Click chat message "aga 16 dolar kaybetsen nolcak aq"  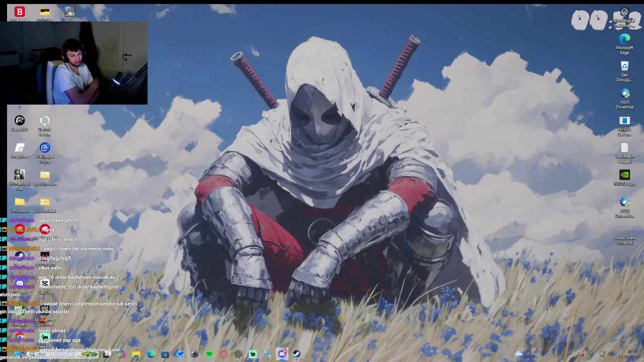[76, 277]
